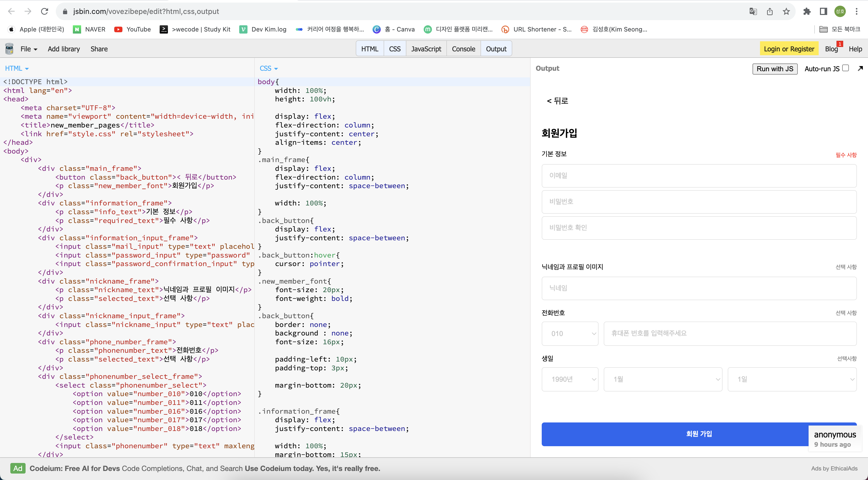Click the browser share icon
This screenshot has height=480, width=868.
coord(770,11)
